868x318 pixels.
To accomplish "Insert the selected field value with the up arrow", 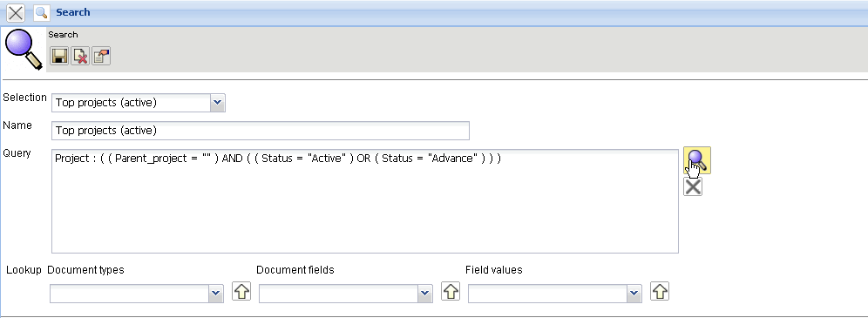I will tap(660, 291).
